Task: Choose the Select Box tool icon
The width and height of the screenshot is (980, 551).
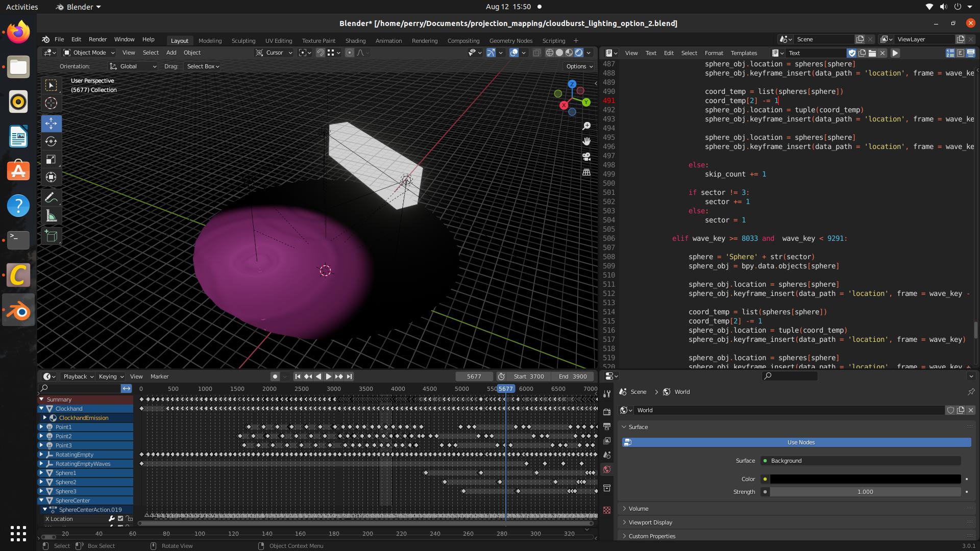Action: [51, 85]
